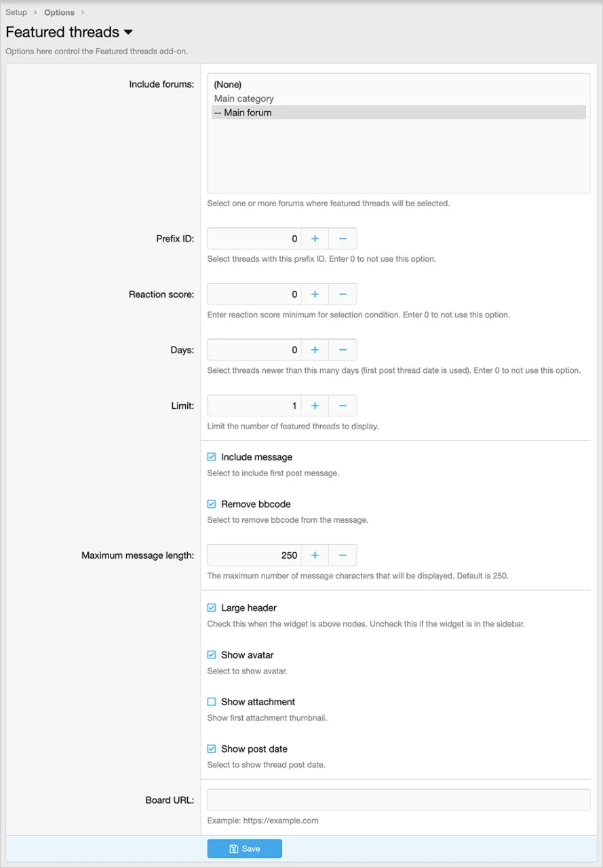Open the Featured threads title dropdown
The image size is (603, 868).
[128, 33]
